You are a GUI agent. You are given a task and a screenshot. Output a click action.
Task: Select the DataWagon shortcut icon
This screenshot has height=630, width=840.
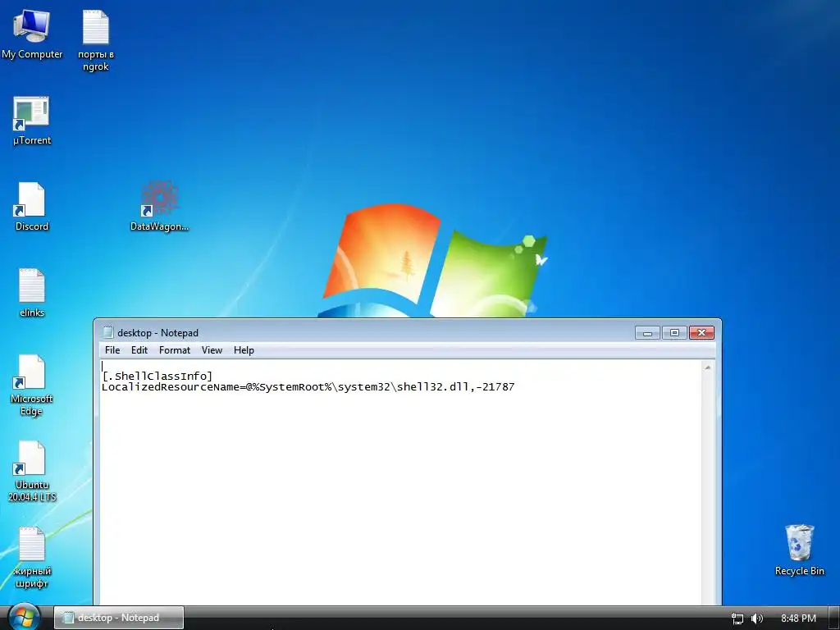point(159,206)
